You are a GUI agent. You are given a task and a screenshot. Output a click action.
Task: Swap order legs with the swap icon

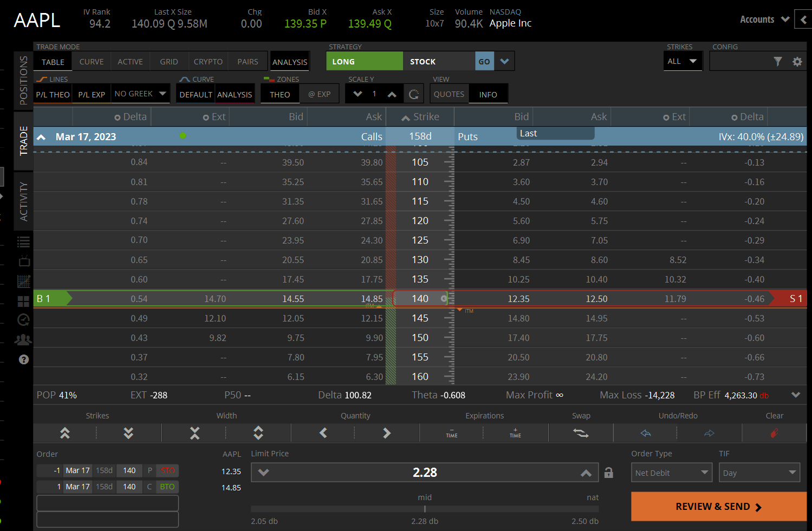(x=581, y=433)
